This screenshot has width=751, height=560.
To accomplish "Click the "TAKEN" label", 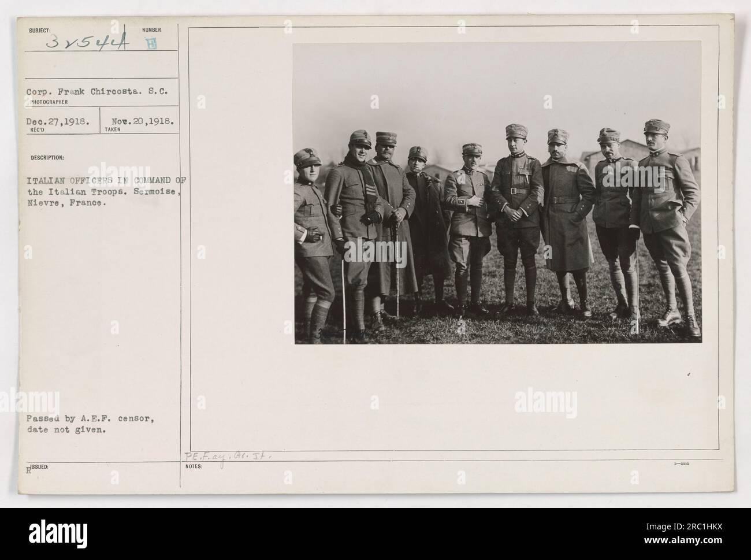I will pos(112,131).
